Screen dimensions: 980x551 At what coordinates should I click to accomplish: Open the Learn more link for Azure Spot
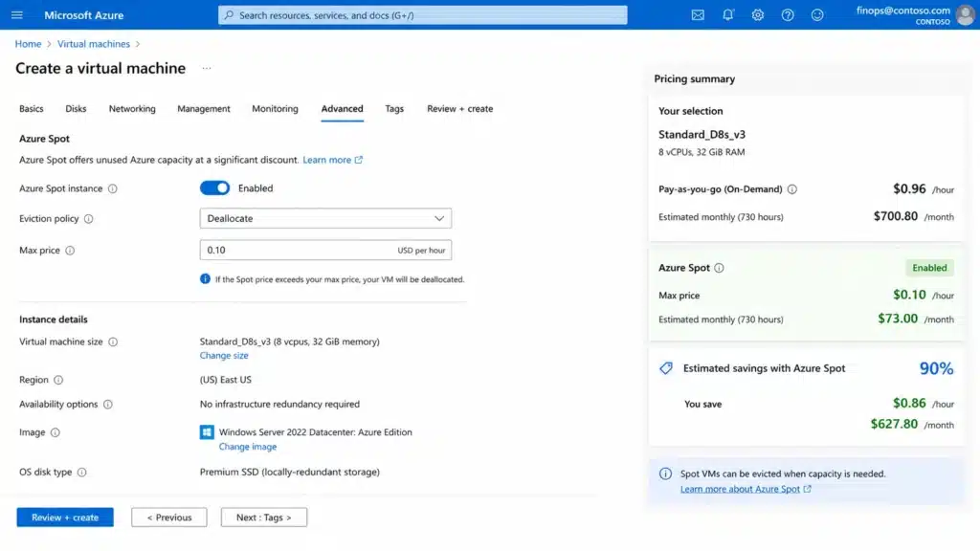point(327,160)
